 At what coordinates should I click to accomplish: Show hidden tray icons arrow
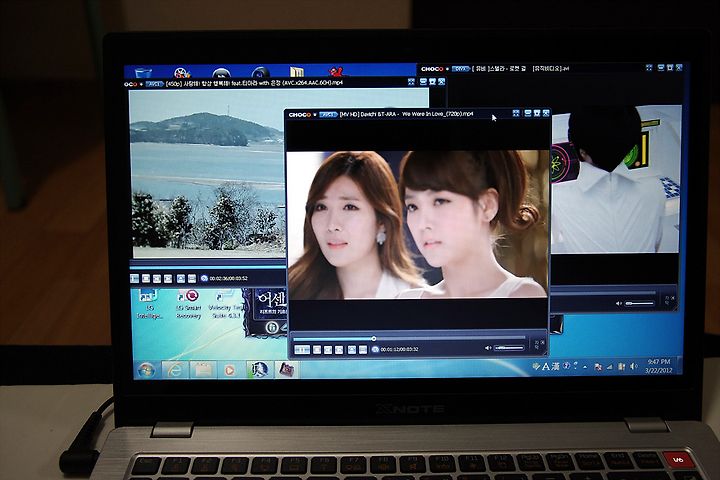pos(585,367)
